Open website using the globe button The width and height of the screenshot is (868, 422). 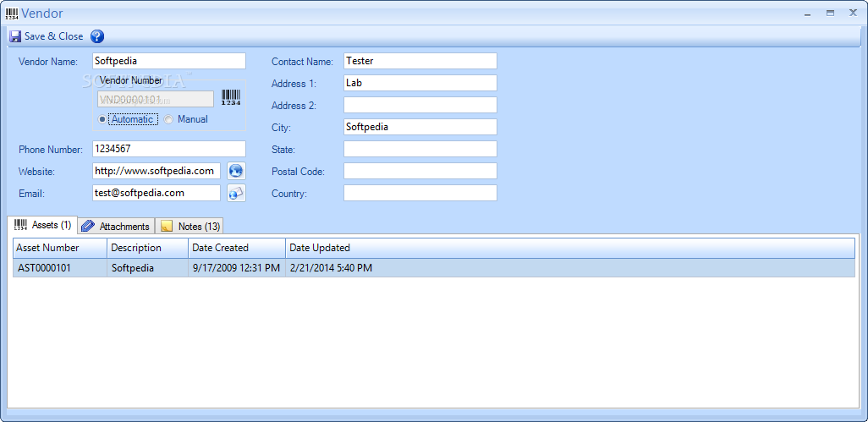[x=236, y=171]
